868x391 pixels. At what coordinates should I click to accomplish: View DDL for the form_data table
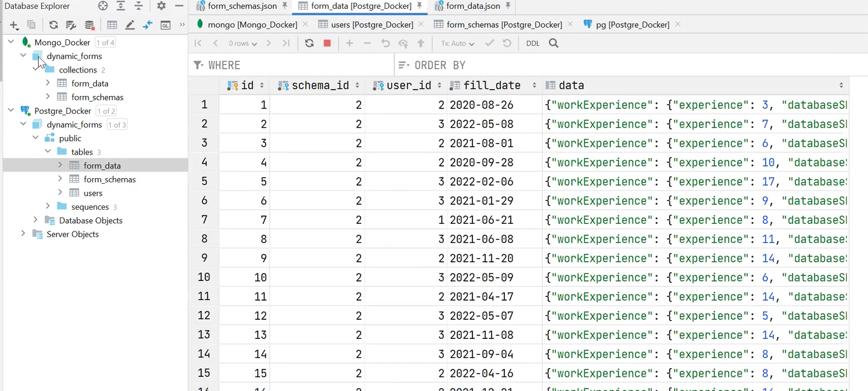[533, 43]
